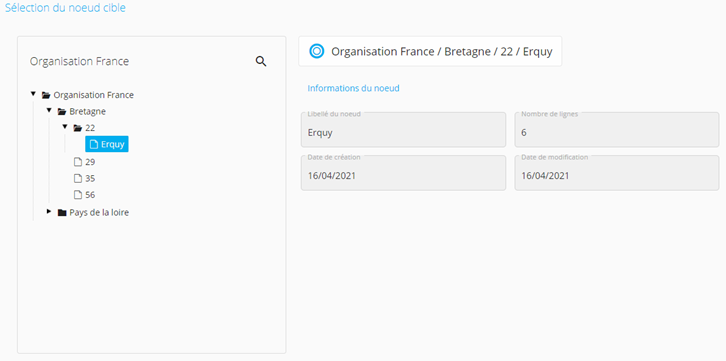Click the open folder icon beside Organisation France
726x361 pixels.
[46, 95]
